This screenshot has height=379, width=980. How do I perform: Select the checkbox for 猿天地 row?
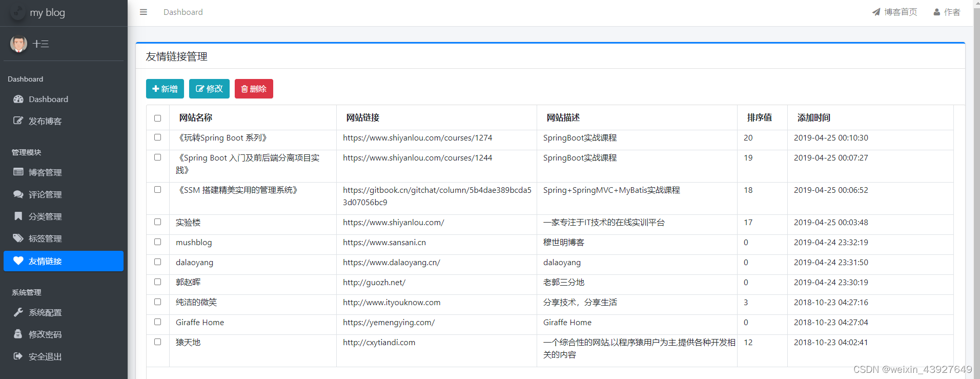point(158,342)
